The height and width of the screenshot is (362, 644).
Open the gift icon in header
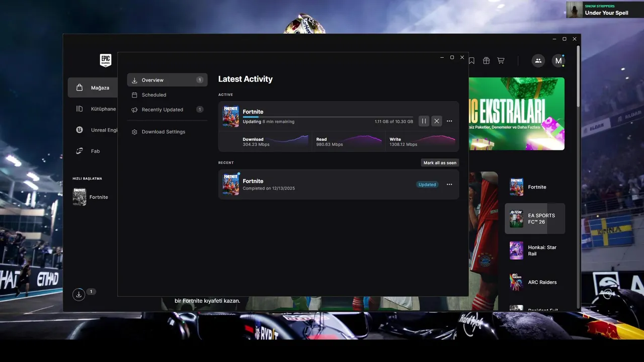coord(486,60)
